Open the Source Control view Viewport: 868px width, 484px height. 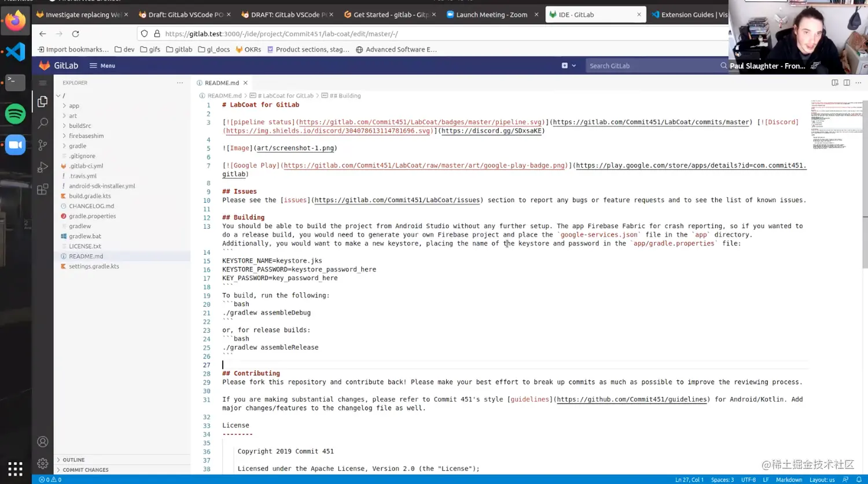(x=42, y=145)
